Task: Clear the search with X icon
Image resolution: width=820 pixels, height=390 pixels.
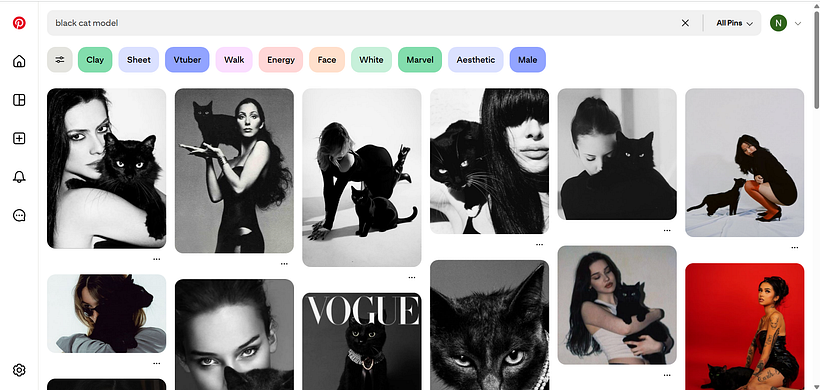Action: (685, 23)
